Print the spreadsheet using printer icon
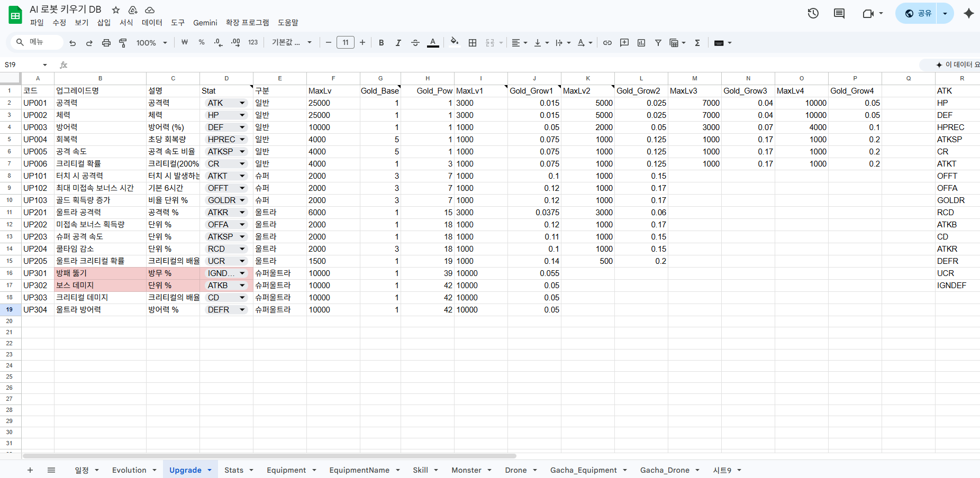This screenshot has height=478, width=980. [x=106, y=43]
